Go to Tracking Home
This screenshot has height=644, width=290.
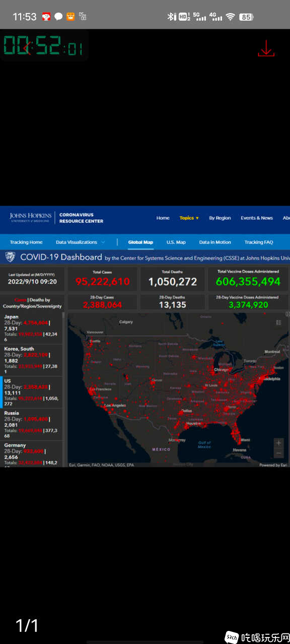coord(26,242)
